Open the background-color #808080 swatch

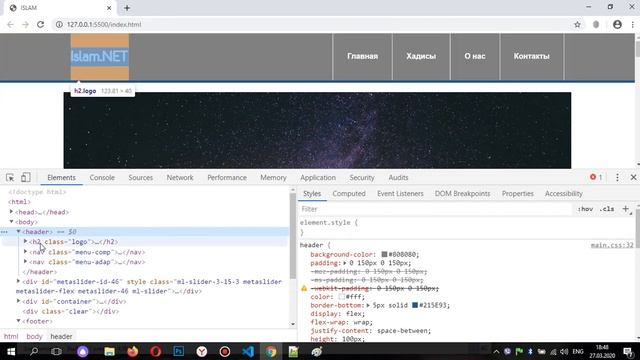[384, 254]
